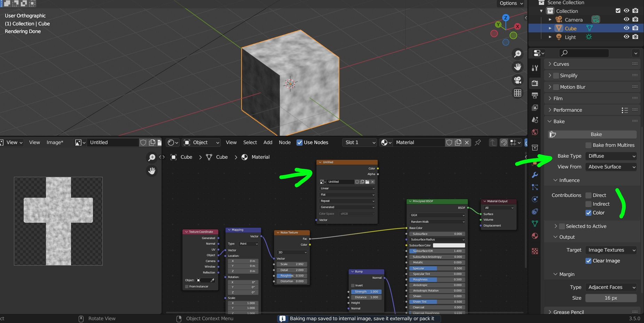Open the Render properties tab
This screenshot has width=644, height=323.
coord(535,83)
